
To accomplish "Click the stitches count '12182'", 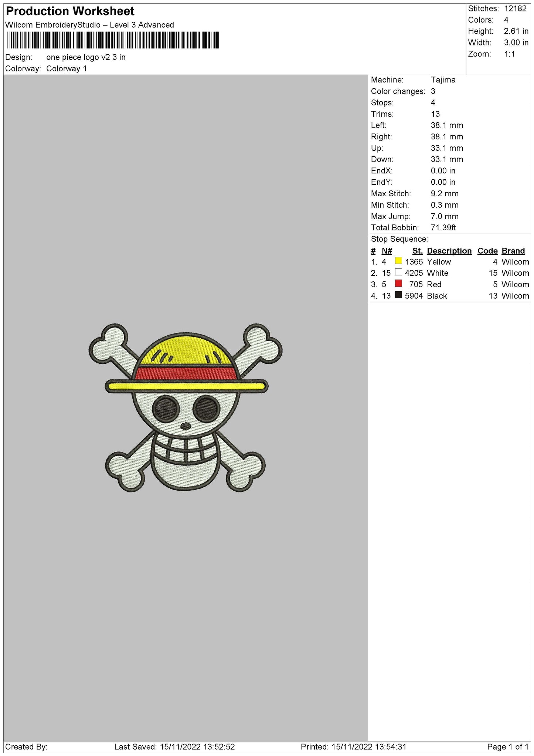I will click(515, 9).
